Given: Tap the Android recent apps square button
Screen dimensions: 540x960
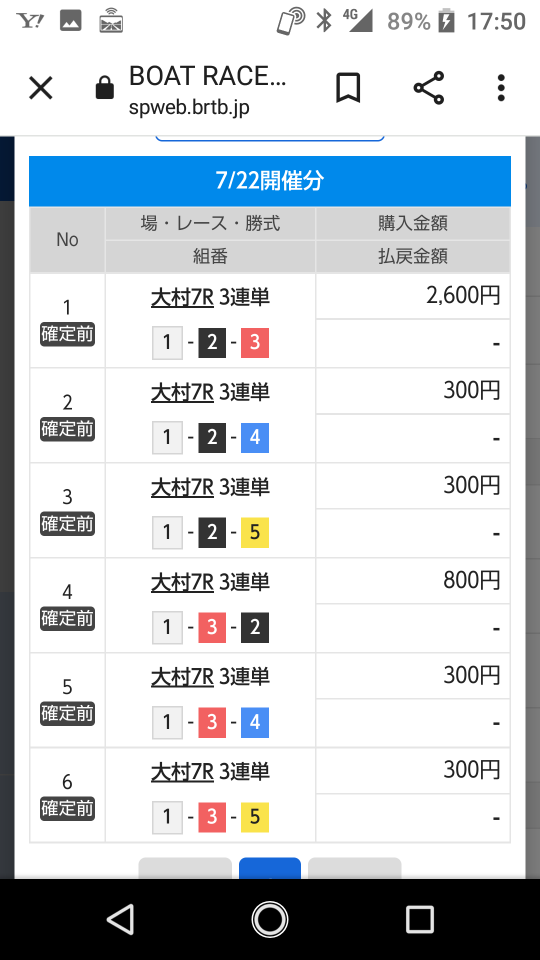Looking at the screenshot, I should (x=419, y=919).
